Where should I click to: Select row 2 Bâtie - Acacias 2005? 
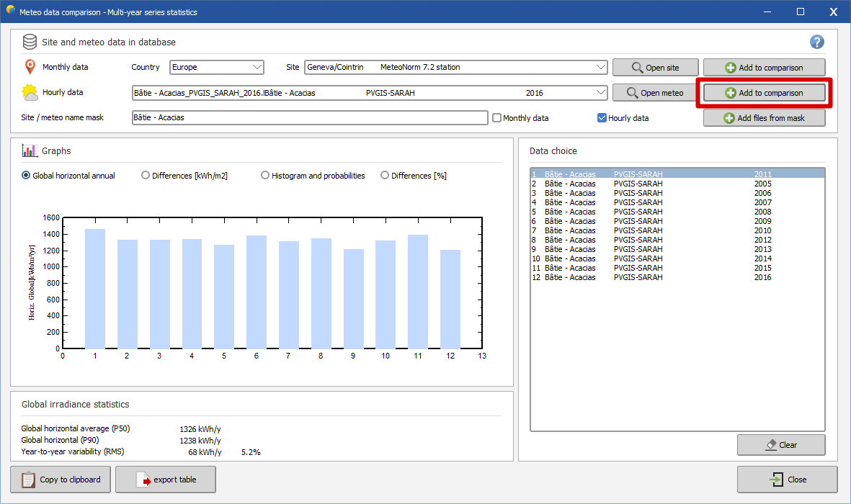[x=677, y=184]
